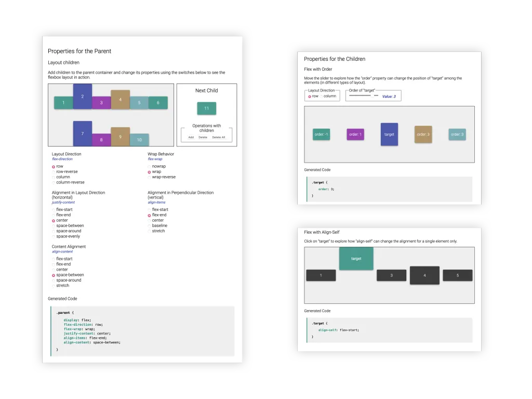Set justify-content to space-between
The width and height of the screenshot is (532, 399).
click(x=54, y=226)
